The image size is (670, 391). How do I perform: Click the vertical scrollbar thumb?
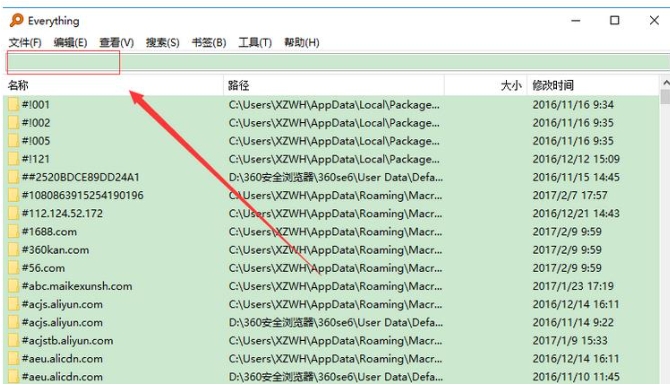[665, 96]
